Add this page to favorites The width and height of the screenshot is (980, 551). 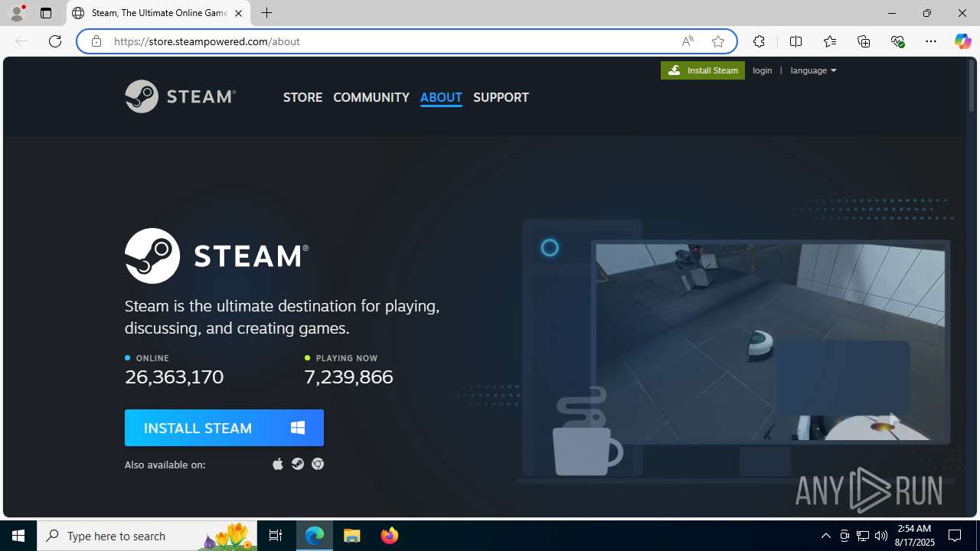(x=718, y=41)
